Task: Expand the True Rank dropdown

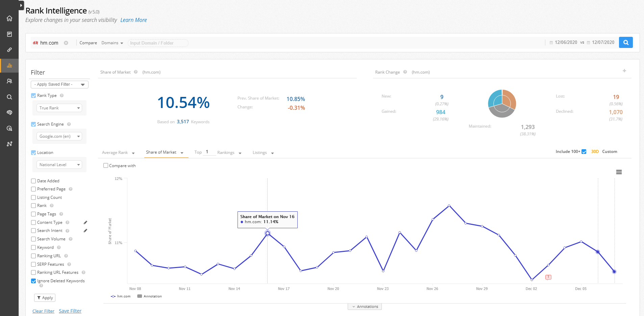Action: (59, 108)
